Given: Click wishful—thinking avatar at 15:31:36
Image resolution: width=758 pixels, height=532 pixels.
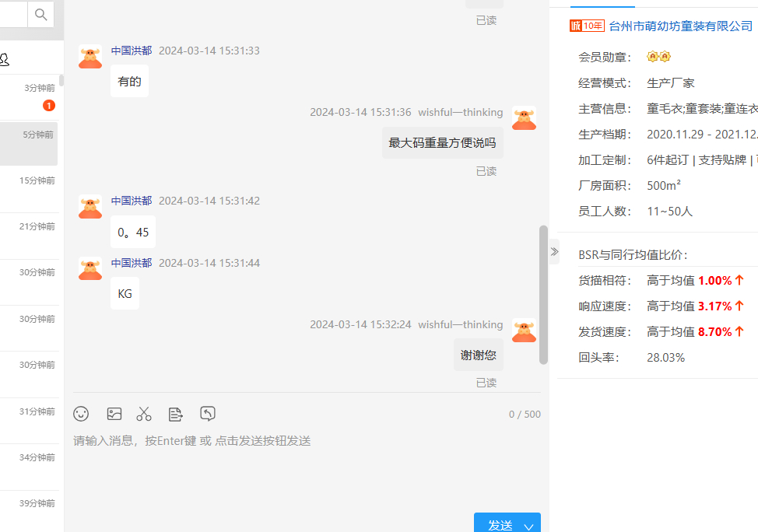Looking at the screenshot, I should tap(524, 118).
